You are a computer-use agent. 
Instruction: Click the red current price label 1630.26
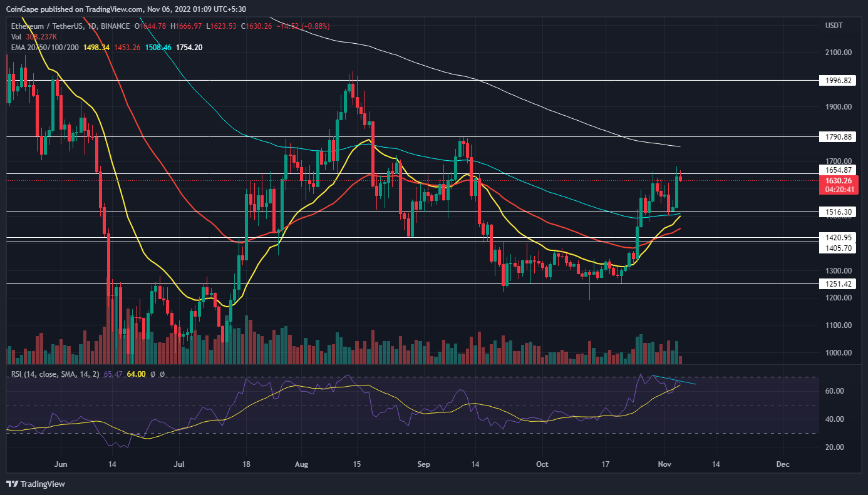839,180
